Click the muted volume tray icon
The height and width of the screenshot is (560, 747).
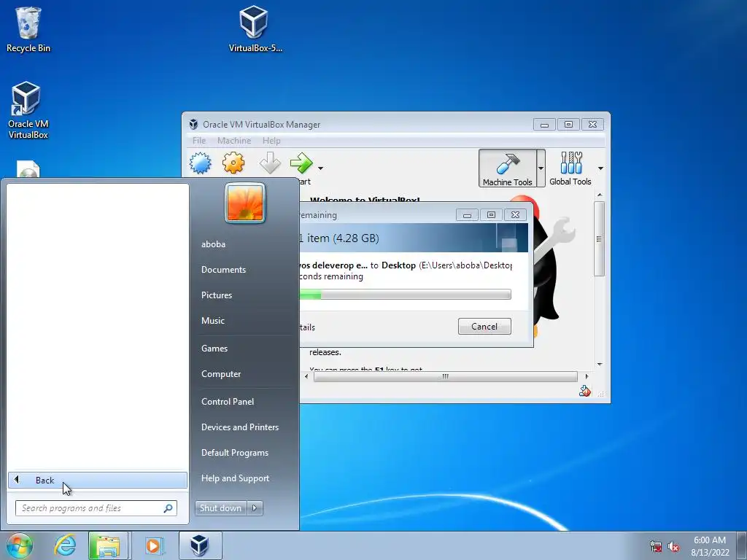(673, 547)
